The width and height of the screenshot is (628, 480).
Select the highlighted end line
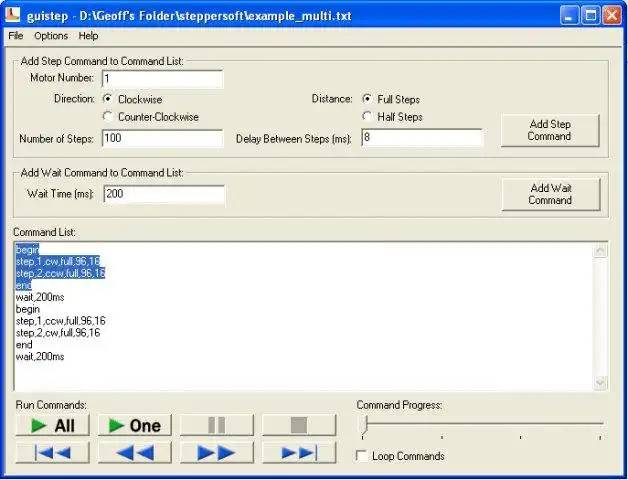pyautogui.click(x=24, y=285)
